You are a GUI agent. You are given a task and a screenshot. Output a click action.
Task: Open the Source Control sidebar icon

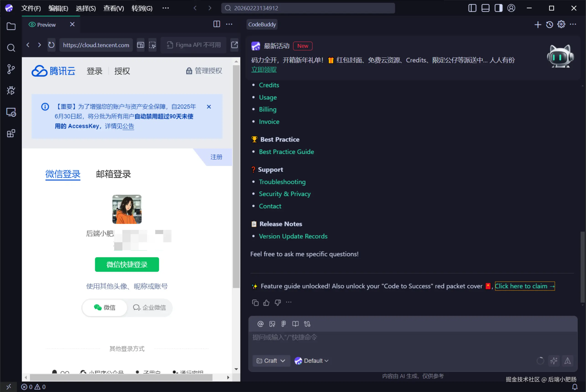(x=11, y=69)
